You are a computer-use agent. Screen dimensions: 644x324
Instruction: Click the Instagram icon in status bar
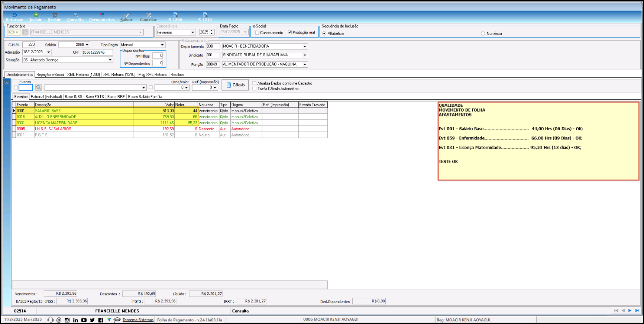point(67,320)
